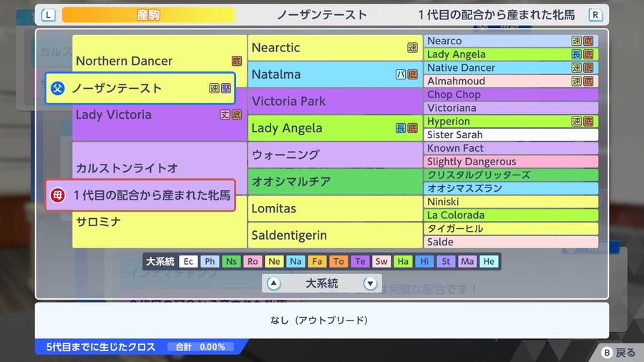644x362 pixels.
Task: Click the 底 icon on Northern Dancer
Action: (237, 61)
